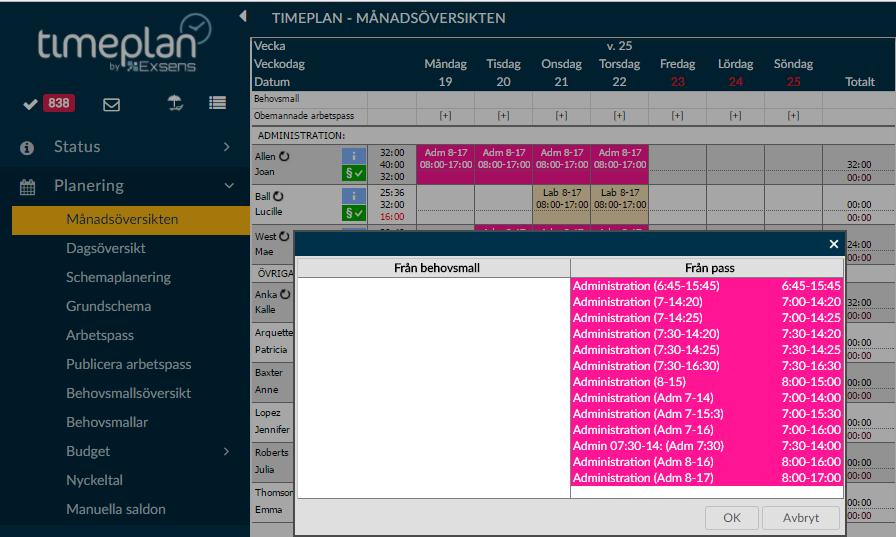The height and width of the screenshot is (537, 896).
Task: Open the Grundschema page
Action: click(109, 306)
